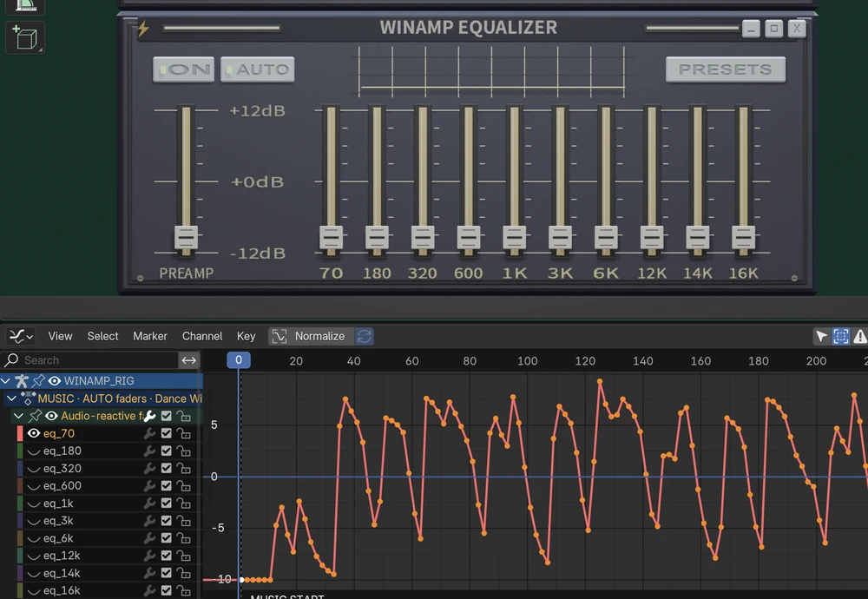Viewport: 868px width, 599px height.
Task: Open the Graph Editor type dropdown
Action: [21, 336]
